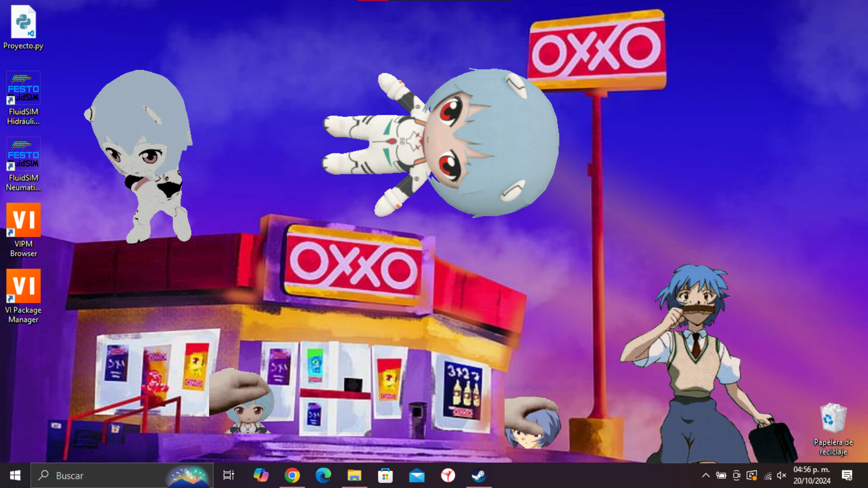Image resolution: width=868 pixels, height=488 pixels.
Task: Launch Steam from the taskbar
Action: [x=478, y=475]
